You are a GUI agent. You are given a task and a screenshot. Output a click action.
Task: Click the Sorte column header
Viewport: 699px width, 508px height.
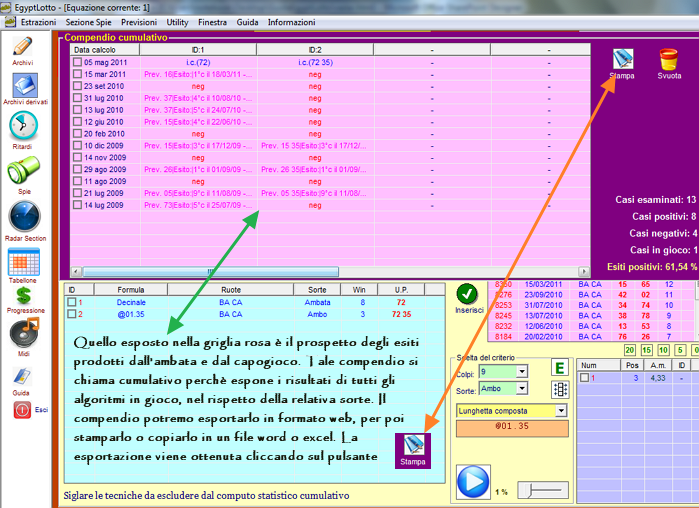coord(317,290)
